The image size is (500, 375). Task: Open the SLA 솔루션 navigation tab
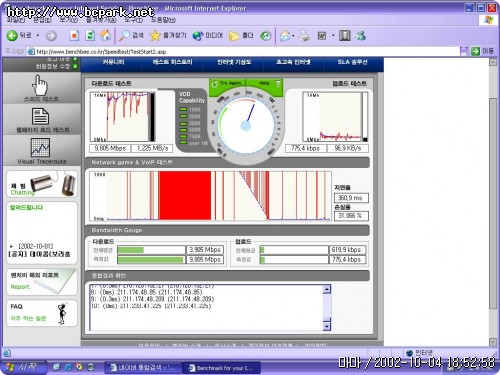[352, 62]
